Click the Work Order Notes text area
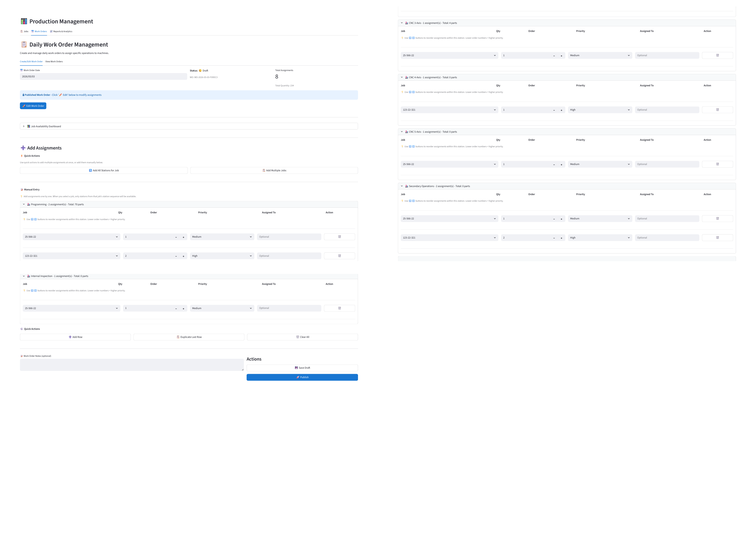Viewport: 756px width, 535px height. click(132, 365)
